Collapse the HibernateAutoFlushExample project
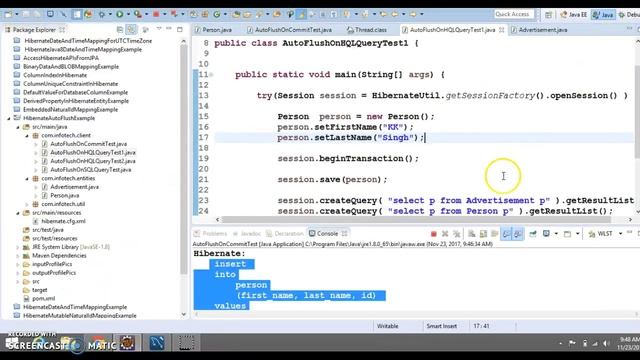The width and height of the screenshot is (640, 360). click(x=9, y=118)
